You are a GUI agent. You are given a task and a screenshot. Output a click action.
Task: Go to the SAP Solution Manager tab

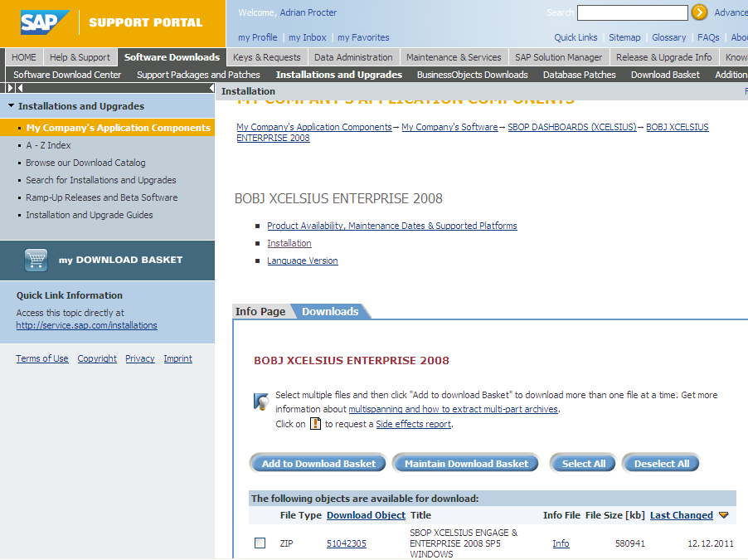(x=559, y=57)
